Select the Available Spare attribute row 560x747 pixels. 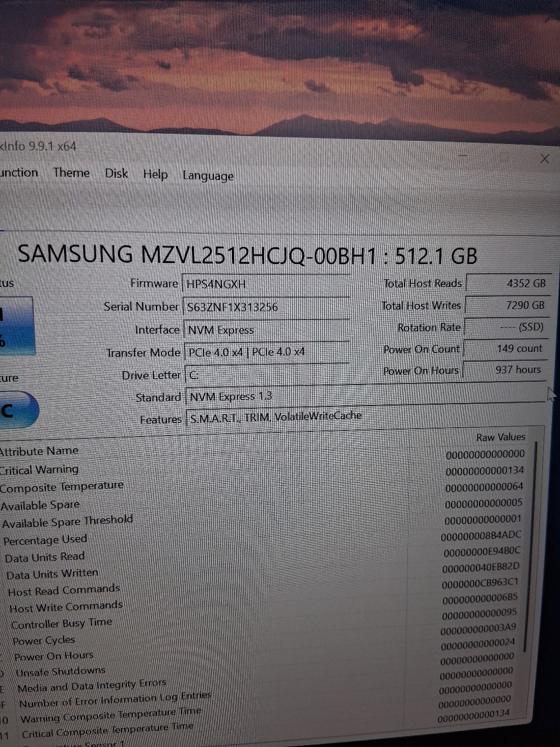(264, 496)
